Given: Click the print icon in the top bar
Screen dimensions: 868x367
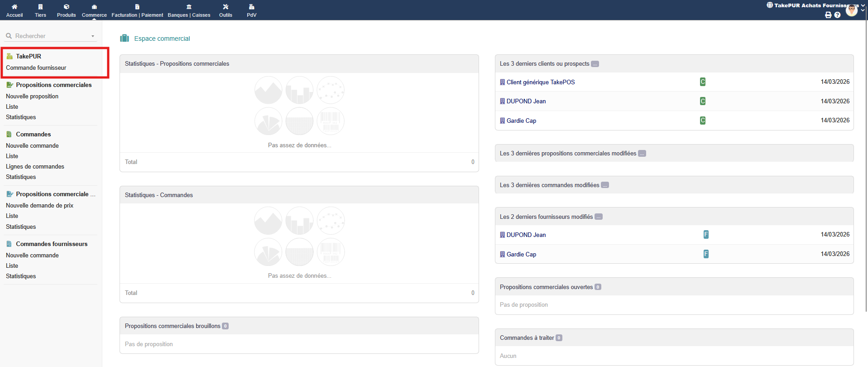Looking at the screenshot, I should coord(828,15).
